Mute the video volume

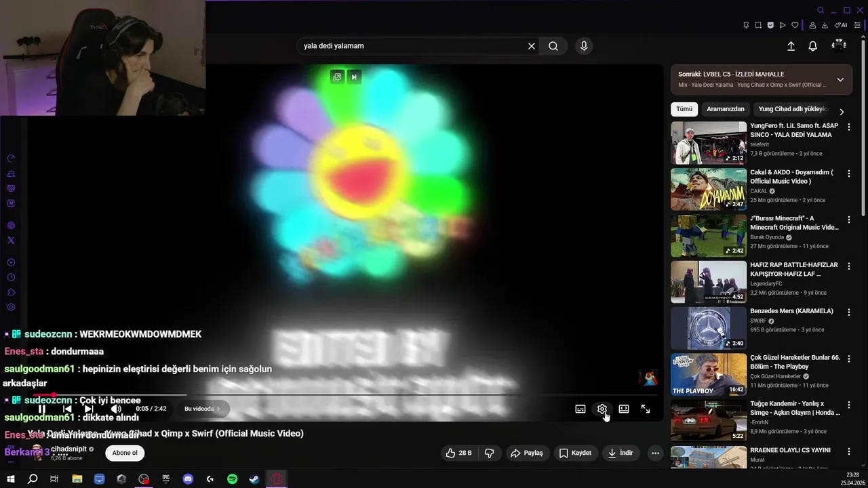click(x=116, y=409)
